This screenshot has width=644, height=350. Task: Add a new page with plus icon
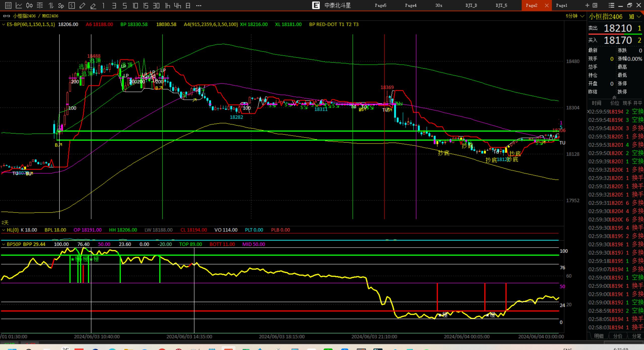click(587, 5)
